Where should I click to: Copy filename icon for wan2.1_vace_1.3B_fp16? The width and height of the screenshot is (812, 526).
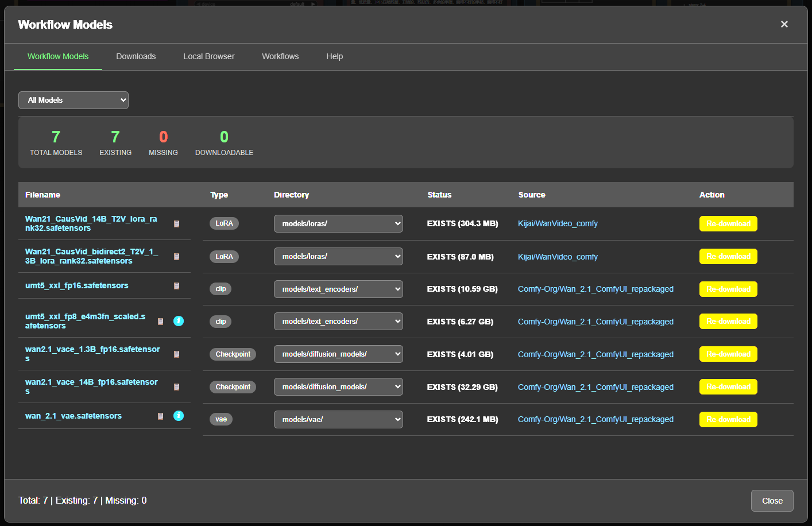click(x=177, y=354)
